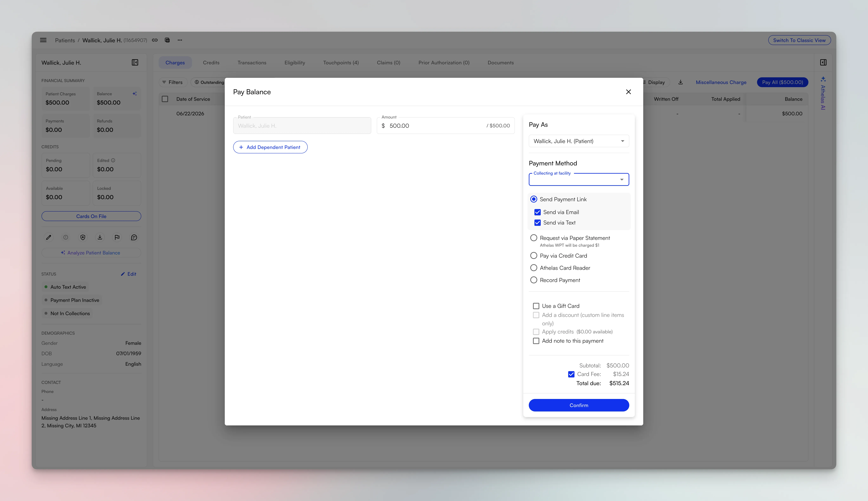The image size is (868, 501).
Task: Select Pay via Credit Card
Action: click(x=534, y=256)
